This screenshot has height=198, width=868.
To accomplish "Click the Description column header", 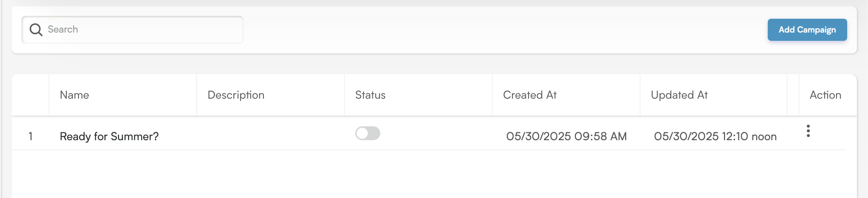I will pyautogui.click(x=236, y=95).
